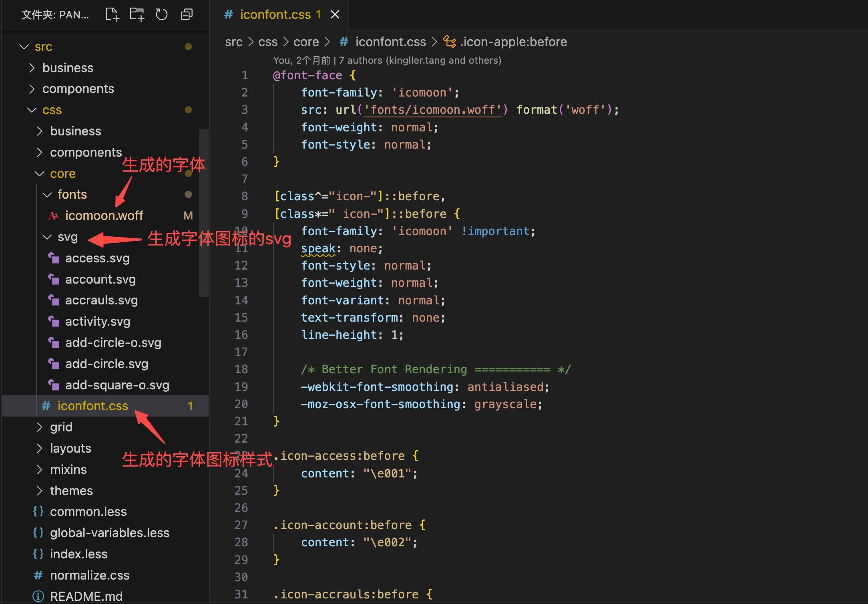Select iconfont.css in the file tree

pyautogui.click(x=105, y=406)
